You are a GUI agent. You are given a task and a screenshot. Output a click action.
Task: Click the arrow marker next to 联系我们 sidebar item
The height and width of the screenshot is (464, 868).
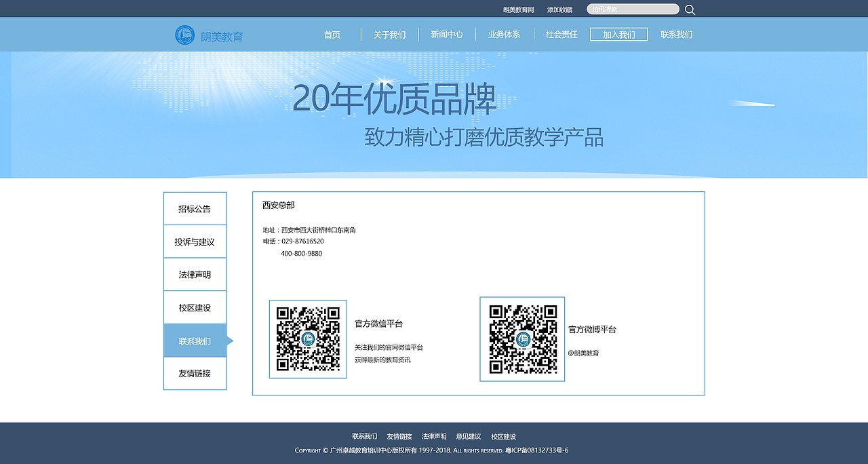click(230, 341)
